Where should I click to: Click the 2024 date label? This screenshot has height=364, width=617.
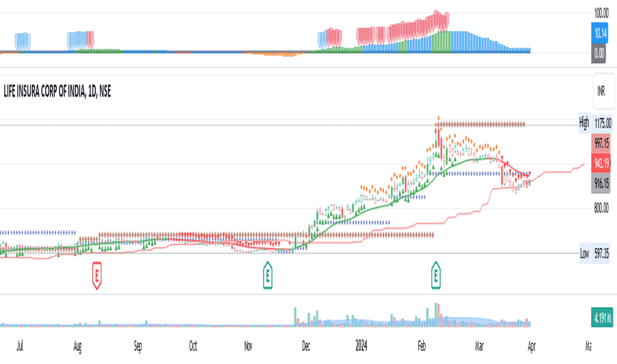(361, 346)
